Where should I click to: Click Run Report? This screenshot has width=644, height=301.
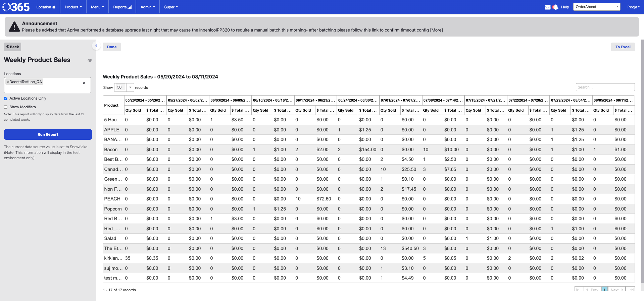[x=48, y=134]
